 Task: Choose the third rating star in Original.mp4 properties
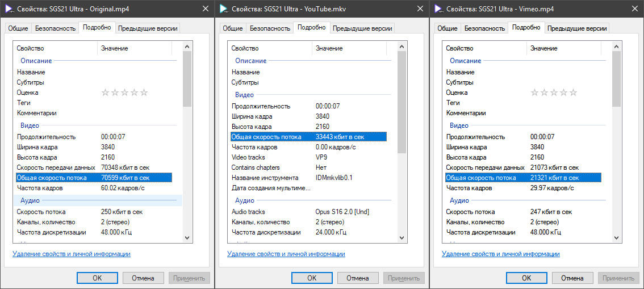tap(124, 93)
